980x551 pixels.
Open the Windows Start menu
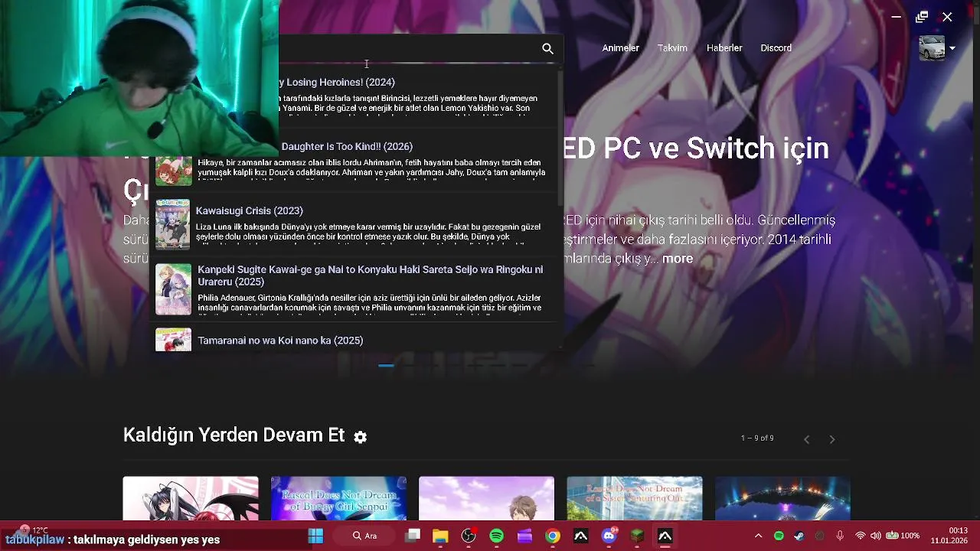315,536
